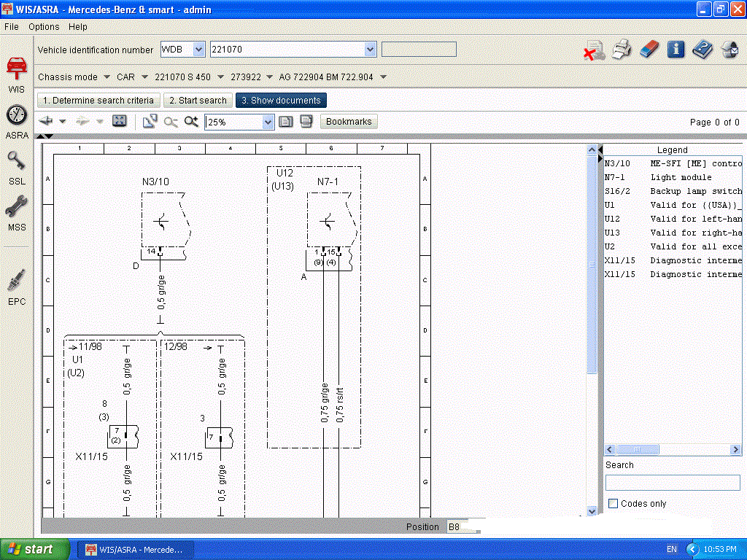Expand the 221070 S 450 model dropdown
Screen dimensions: 747x560
(220, 77)
